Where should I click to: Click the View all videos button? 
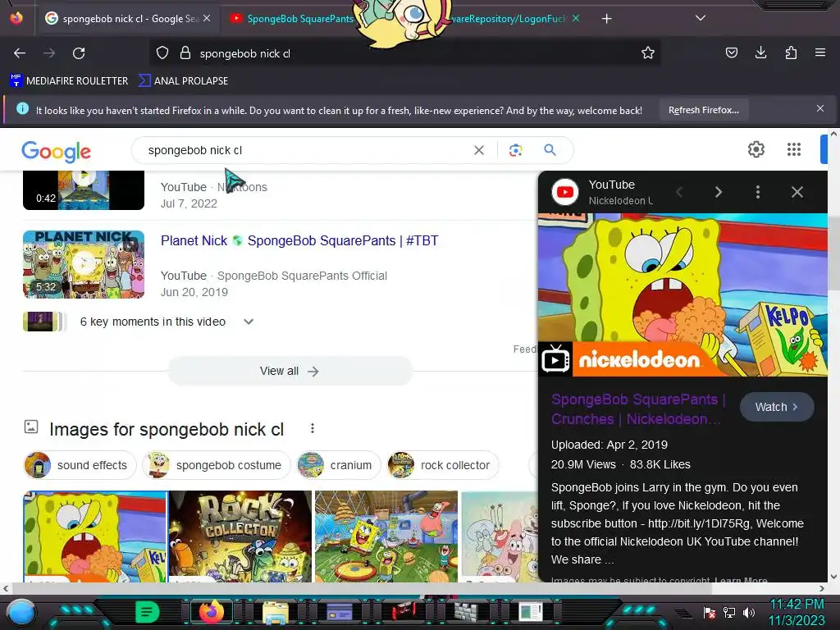tap(290, 372)
